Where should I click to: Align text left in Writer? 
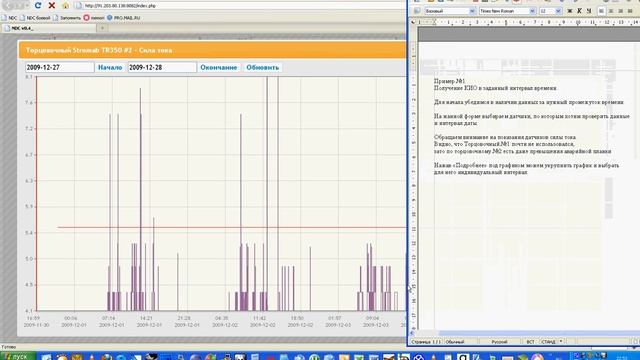pyautogui.click(x=601, y=11)
